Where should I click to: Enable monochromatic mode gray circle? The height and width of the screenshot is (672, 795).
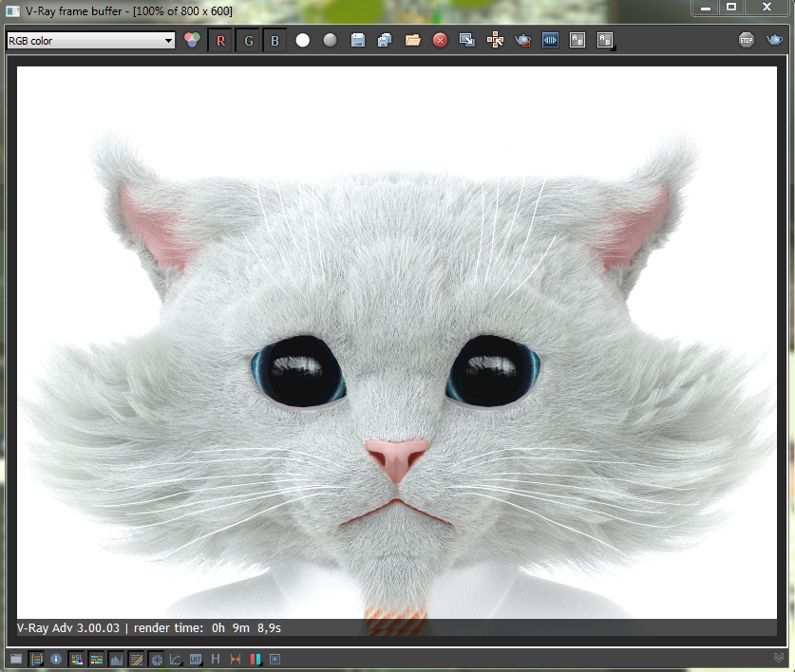pyautogui.click(x=330, y=41)
